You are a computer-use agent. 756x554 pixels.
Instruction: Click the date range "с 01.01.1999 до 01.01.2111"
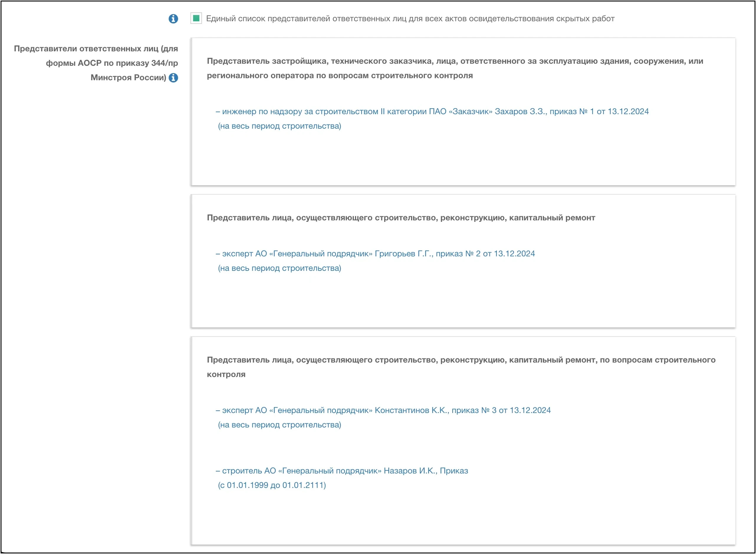click(272, 485)
